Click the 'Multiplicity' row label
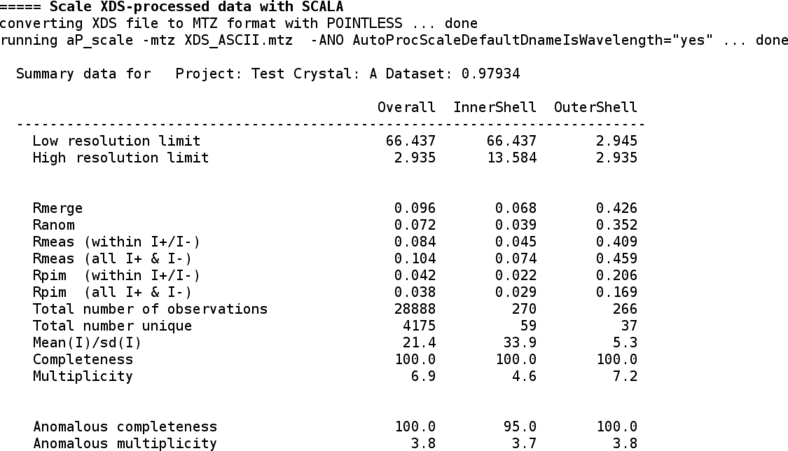This screenshot has height=451, width=788. (x=83, y=376)
